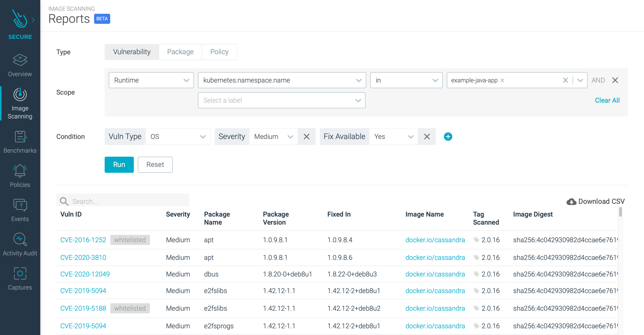Screen dimensions: 644x335
Task: Open the Vuln Type dropdown
Action: [x=178, y=136]
